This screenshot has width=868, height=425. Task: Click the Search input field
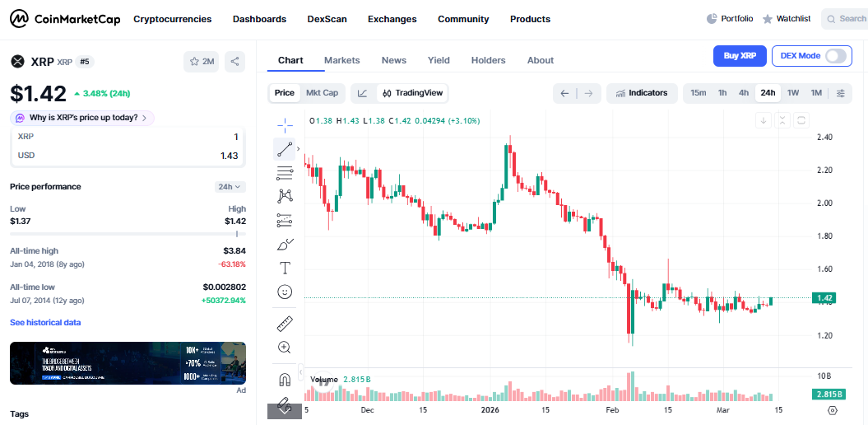coord(846,19)
